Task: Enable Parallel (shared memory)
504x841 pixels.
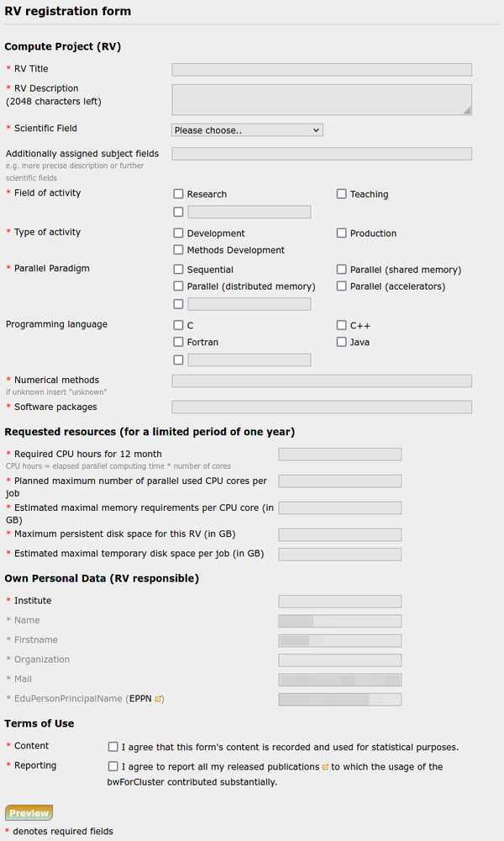Action: 341,269
